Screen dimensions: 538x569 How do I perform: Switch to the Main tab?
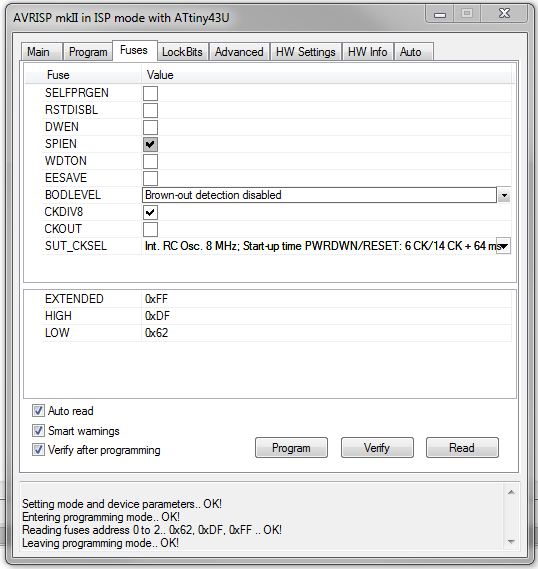[41, 52]
